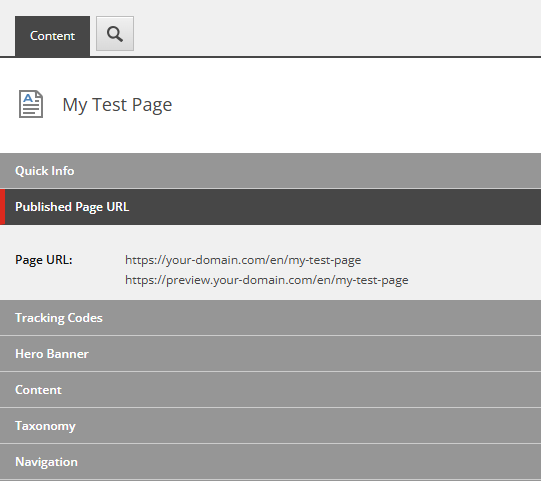
Task: Click the Page URL field label
Action: coord(44,260)
